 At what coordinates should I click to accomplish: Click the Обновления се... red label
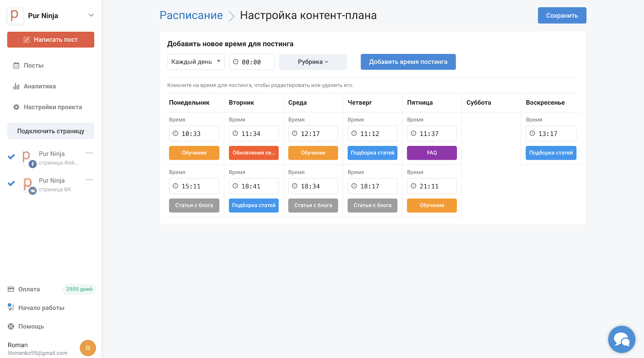tap(254, 153)
